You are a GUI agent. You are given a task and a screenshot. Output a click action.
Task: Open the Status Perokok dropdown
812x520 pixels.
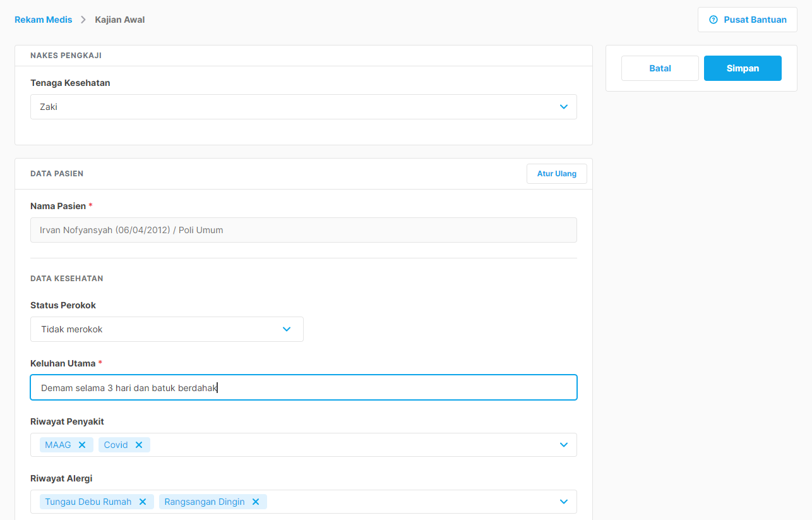coord(167,329)
